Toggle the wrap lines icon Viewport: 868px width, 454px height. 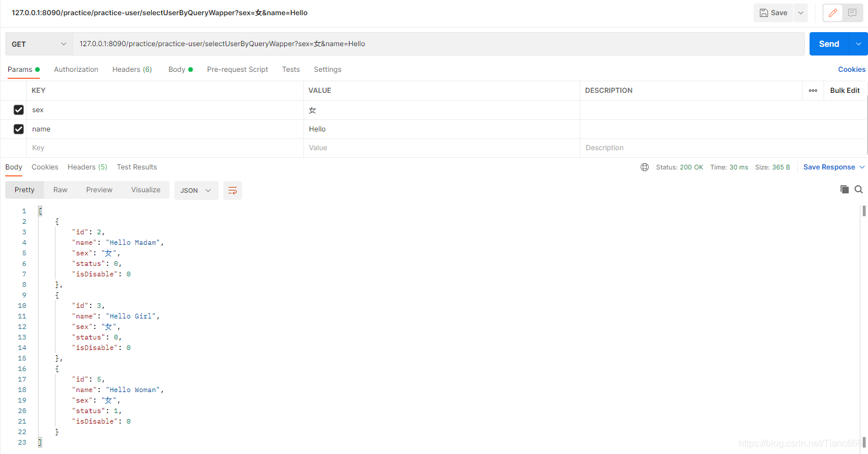click(233, 190)
